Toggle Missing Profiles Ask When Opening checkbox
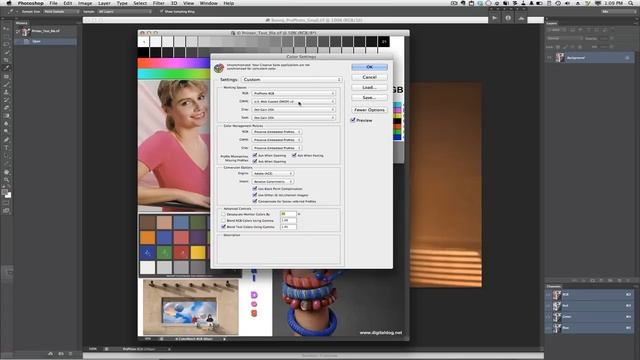Screen dimensions: 640x360 pyautogui.click(x=255, y=161)
